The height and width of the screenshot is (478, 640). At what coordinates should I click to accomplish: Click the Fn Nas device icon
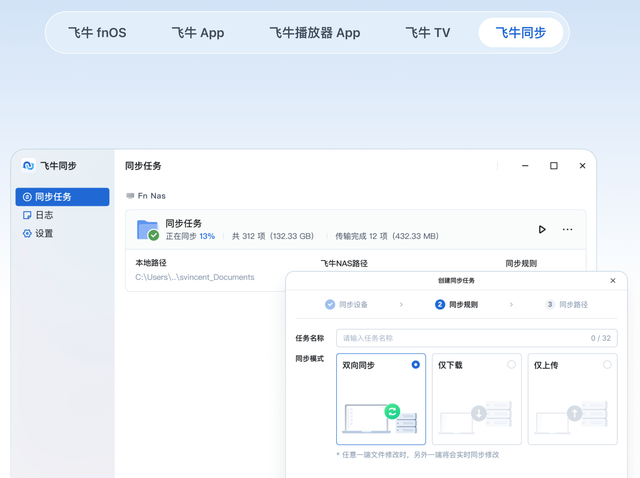(x=130, y=196)
